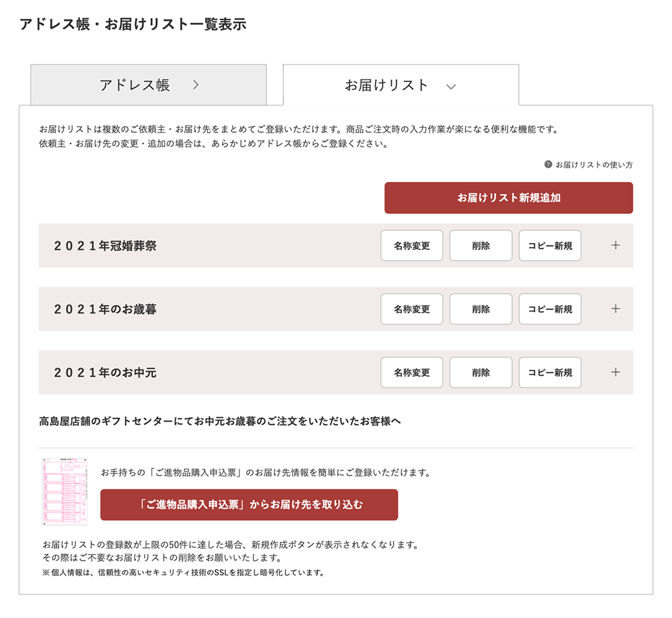Select the お届けリスト tab
The height and width of the screenshot is (618, 672).
pos(401,85)
